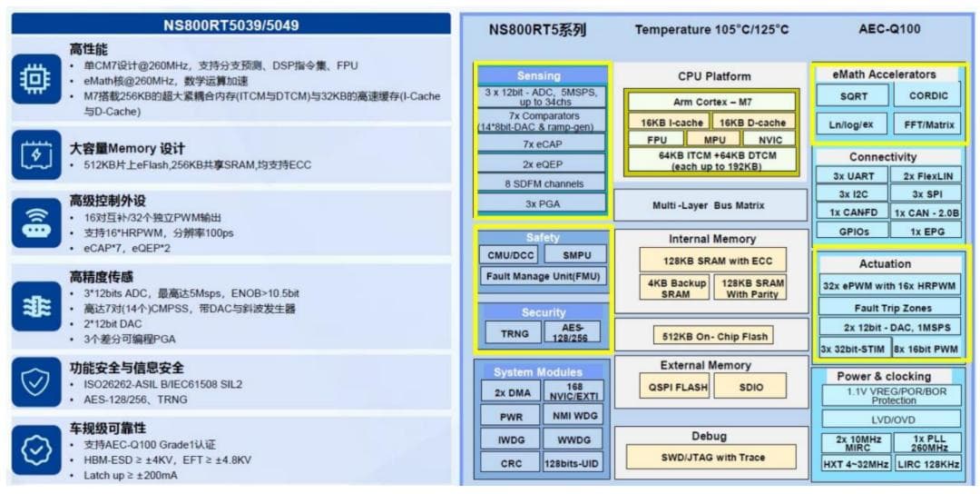Click the 32x ePWM with 16x HRPWM block
This screenshot has width=980, height=494.
click(888, 286)
